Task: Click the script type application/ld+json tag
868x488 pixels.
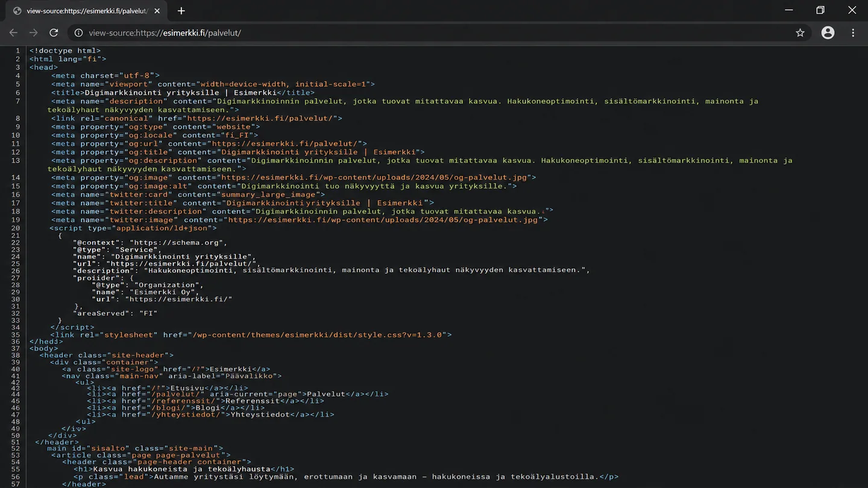Action: point(133,228)
